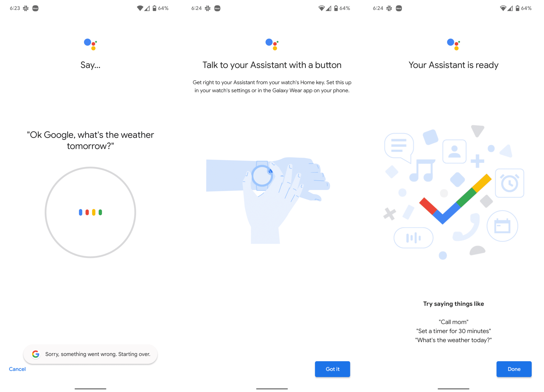Tap the "Sorry, something went wrong" toast message
Screen dimensions: 544x392
tap(90, 354)
